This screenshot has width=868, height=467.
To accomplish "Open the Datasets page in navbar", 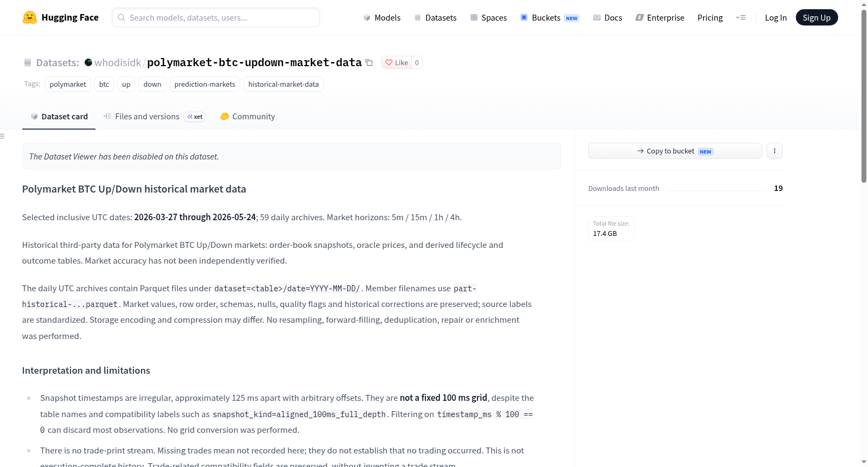I will tap(435, 17).
